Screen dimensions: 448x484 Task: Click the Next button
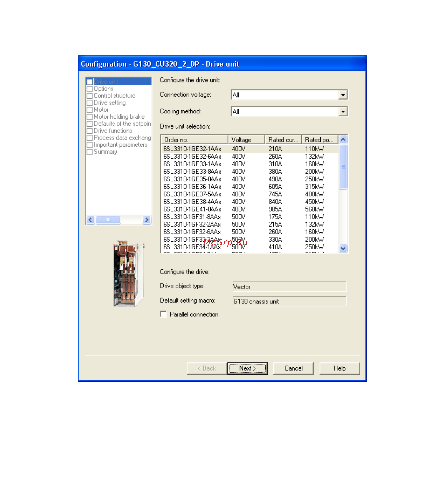[x=247, y=368]
